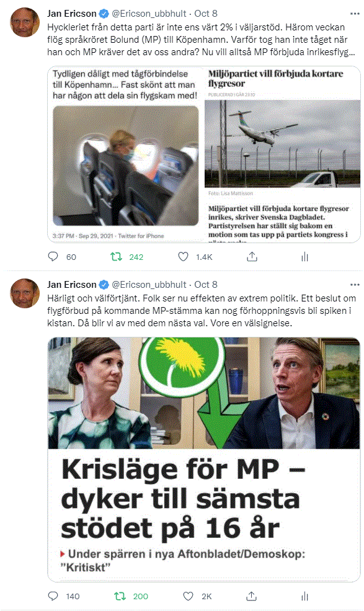This screenshot has height=611, width=364.
Task: Reply to the tweet with 140 replies
Action: coord(53,596)
